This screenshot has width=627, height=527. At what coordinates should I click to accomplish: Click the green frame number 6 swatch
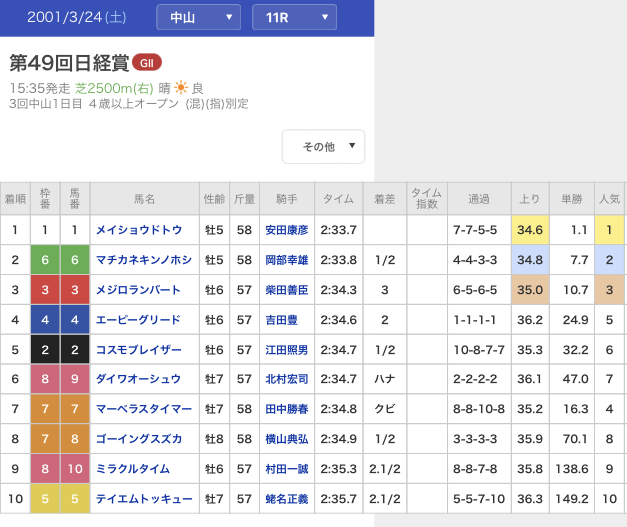click(45, 260)
